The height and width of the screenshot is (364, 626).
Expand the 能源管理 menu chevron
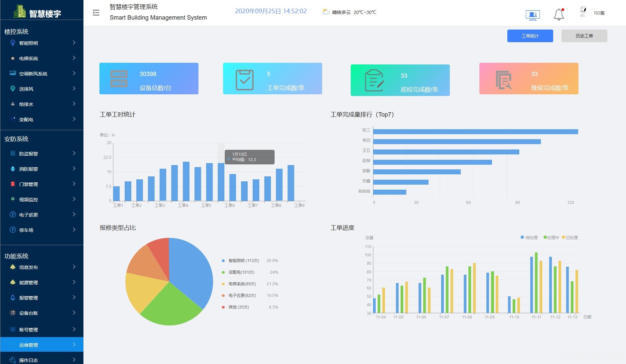pyautogui.click(x=74, y=282)
